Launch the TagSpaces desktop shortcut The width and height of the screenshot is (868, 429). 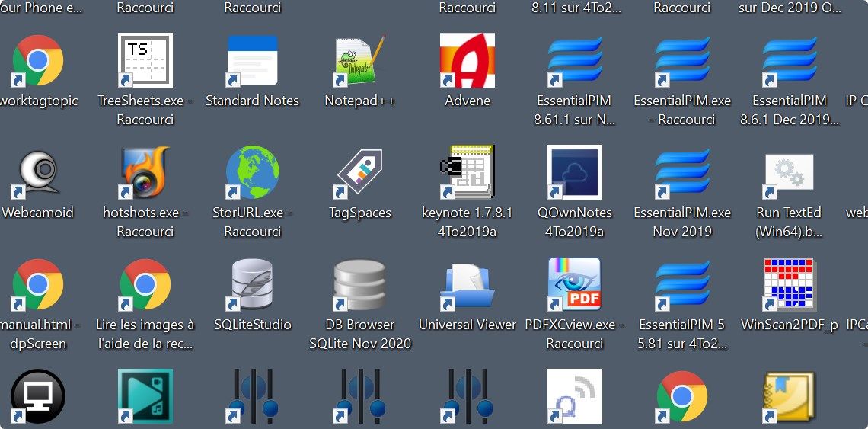click(360, 172)
